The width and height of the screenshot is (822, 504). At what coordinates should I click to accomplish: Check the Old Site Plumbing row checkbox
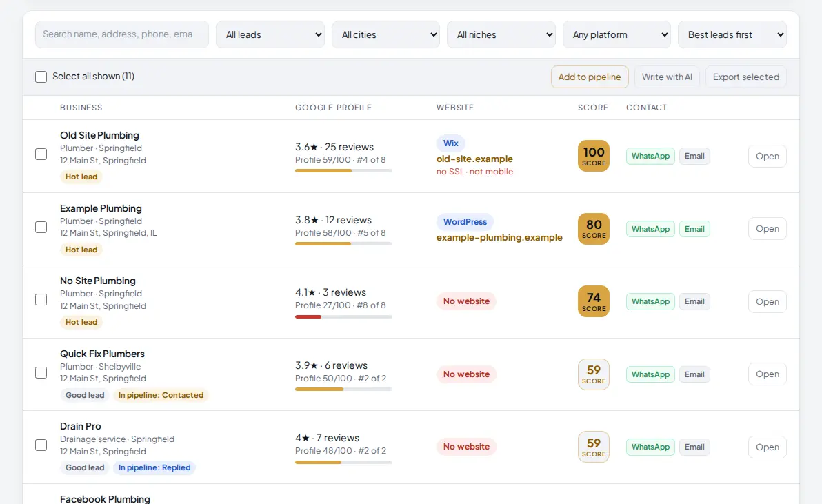point(41,154)
